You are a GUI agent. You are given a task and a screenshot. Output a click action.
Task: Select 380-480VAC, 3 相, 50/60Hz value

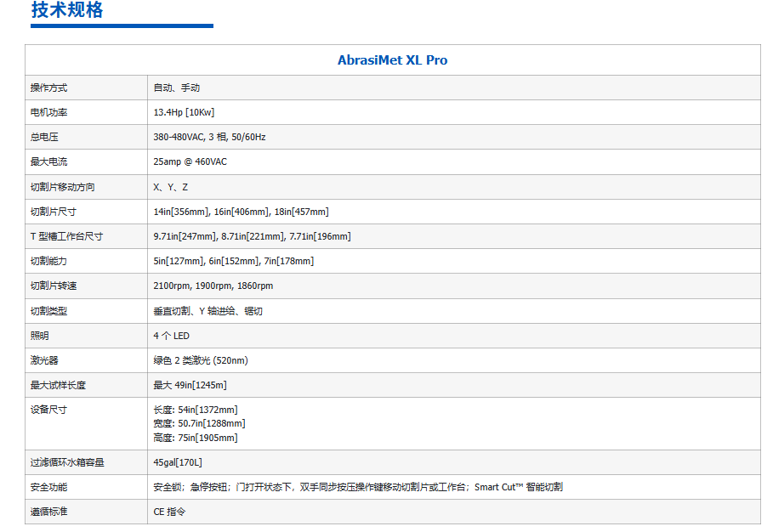click(x=209, y=137)
